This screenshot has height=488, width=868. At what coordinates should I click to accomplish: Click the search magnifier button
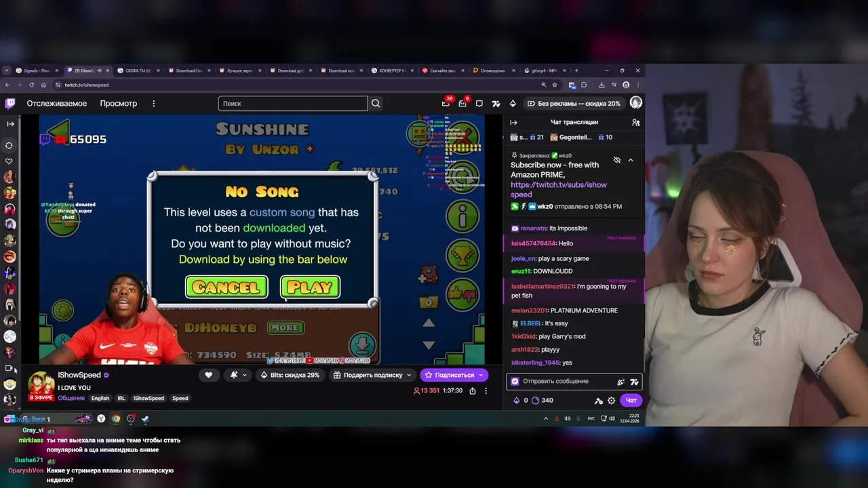point(376,103)
